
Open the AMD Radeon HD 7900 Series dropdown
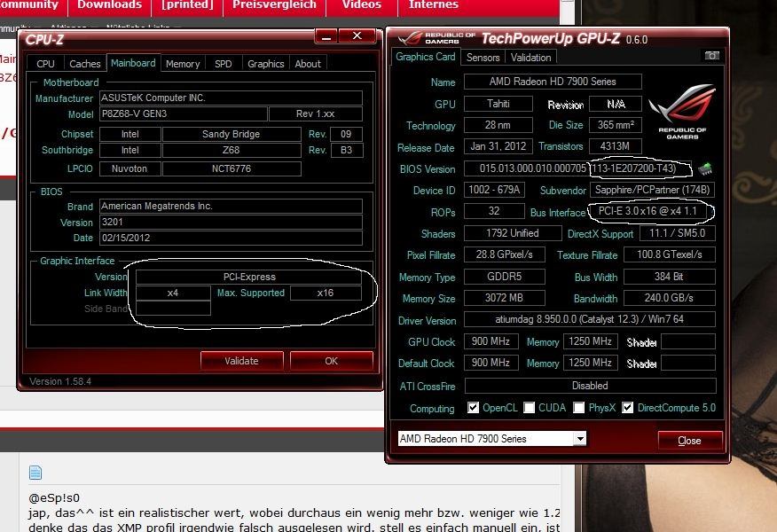point(580,438)
